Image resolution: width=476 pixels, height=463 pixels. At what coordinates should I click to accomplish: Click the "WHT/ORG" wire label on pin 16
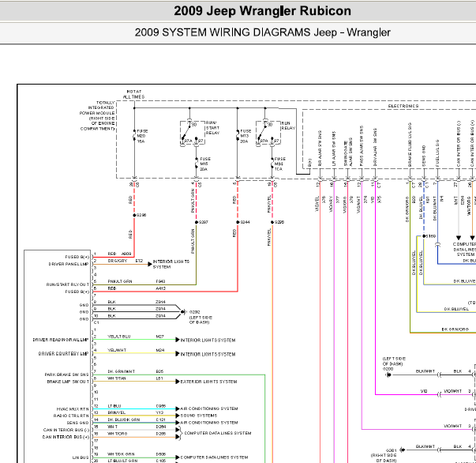tap(118, 434)
